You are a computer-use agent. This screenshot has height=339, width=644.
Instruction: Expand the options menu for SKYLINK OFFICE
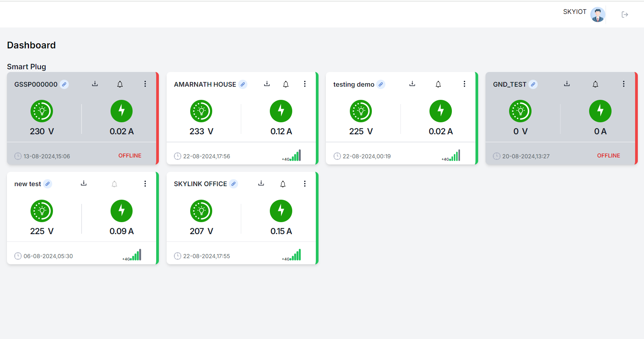coord(305,184)
